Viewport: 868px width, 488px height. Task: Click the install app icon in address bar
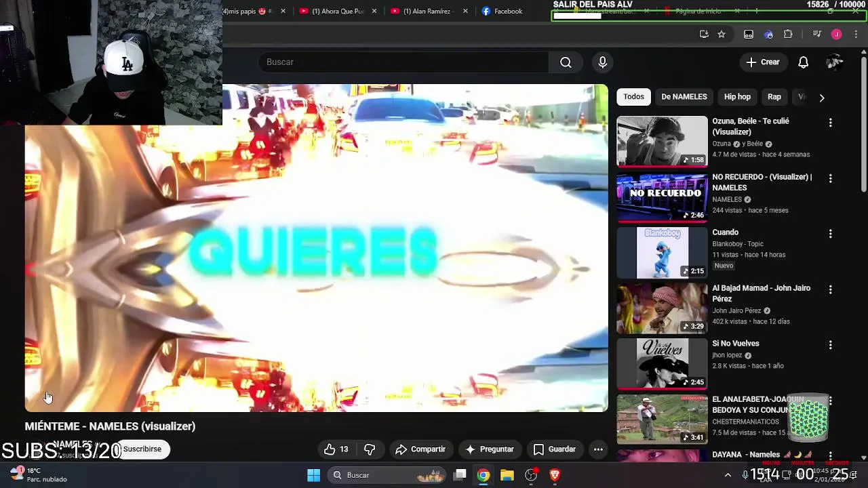coord(704,35)
